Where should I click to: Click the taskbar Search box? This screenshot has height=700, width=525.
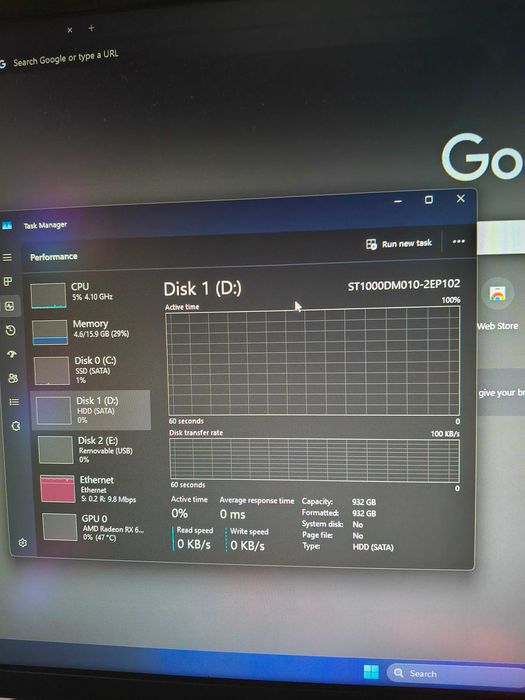click(x=455, y=673)
